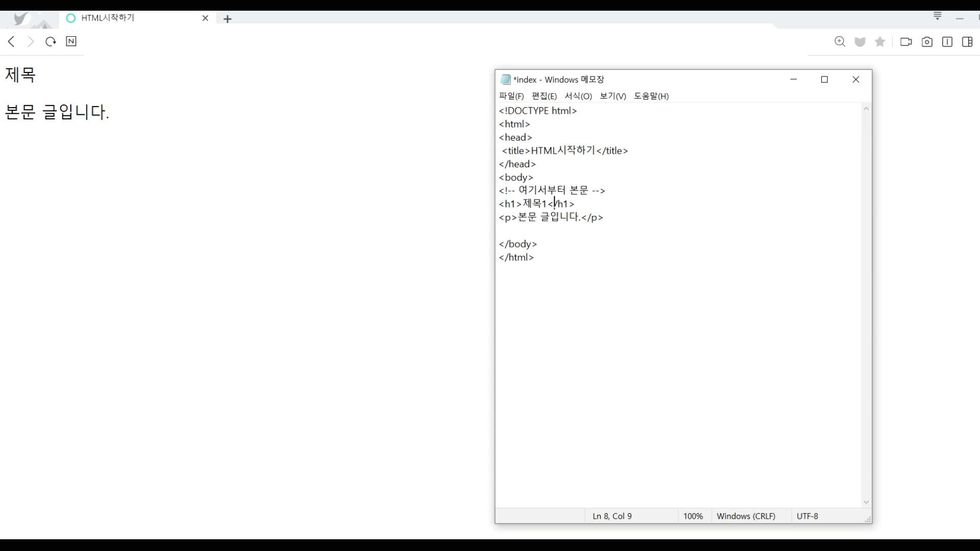Toggle the sidebar panel icon

pos(967,42)
